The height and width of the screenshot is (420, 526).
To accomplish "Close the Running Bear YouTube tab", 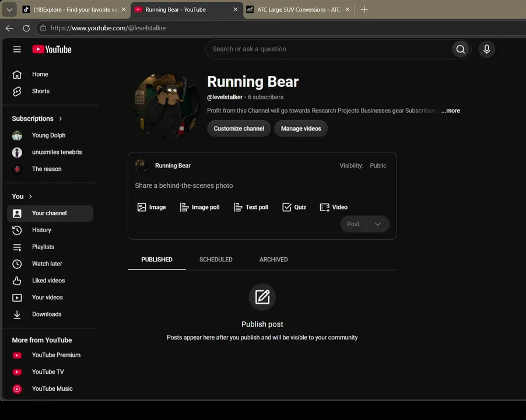I will pos(236,10).
